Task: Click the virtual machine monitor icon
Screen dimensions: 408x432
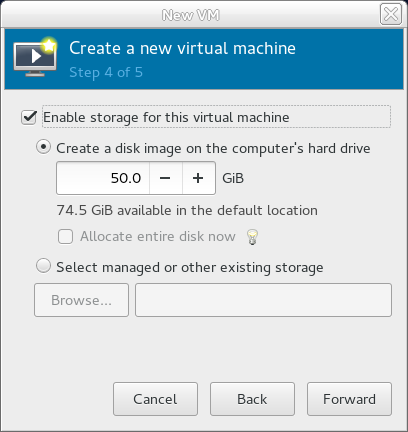Action: pos(35,57)
